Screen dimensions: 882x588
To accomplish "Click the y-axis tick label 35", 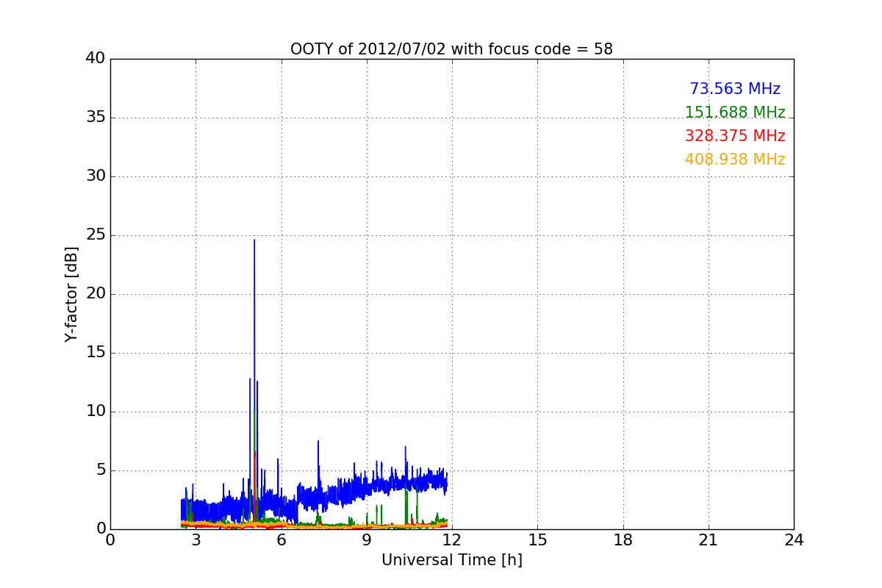I will click(x=96, y=118).
